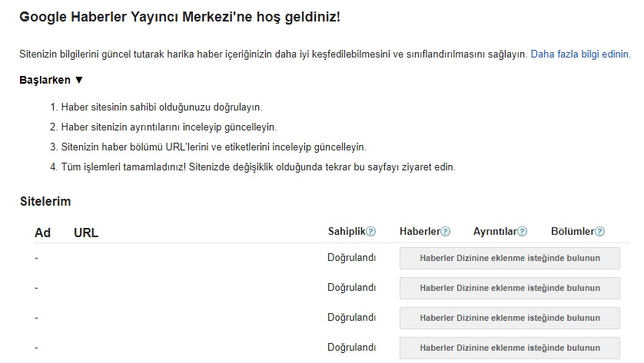Screen dimensions: 644x363
Task: Select the Doğrulandı status in fourth row
Action: (x=351, y=347)
